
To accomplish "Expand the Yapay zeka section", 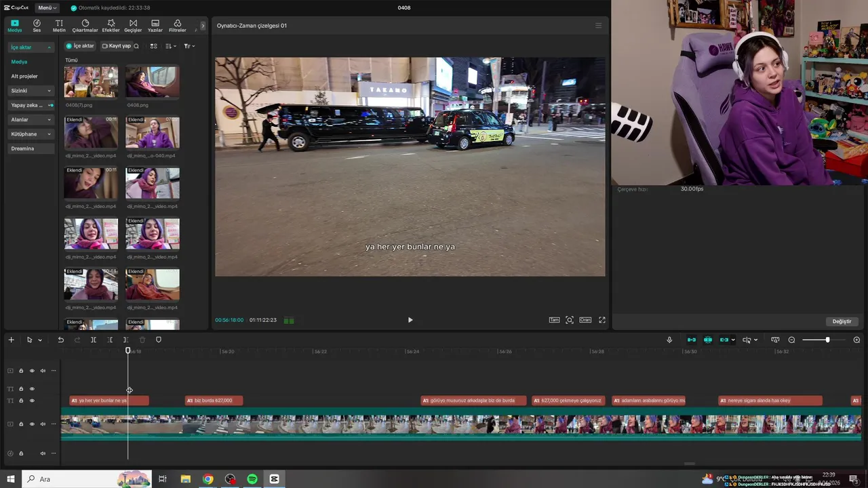I will pos(32,105).
